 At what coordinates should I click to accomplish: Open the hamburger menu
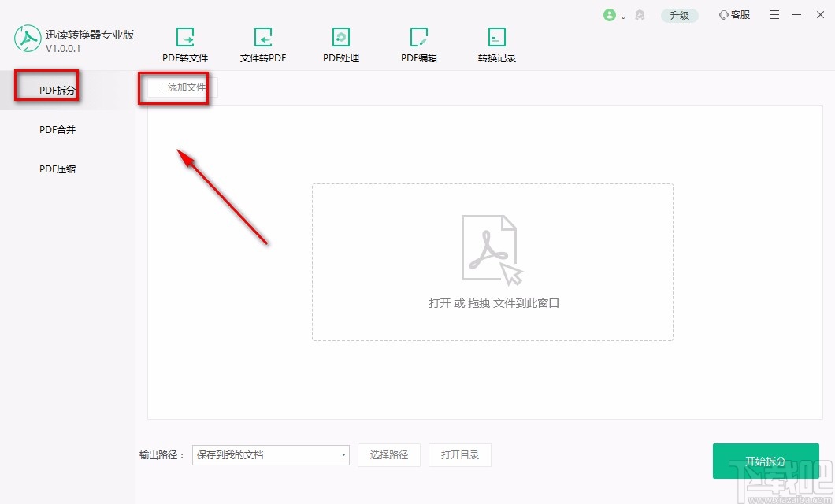pos(774,14)
